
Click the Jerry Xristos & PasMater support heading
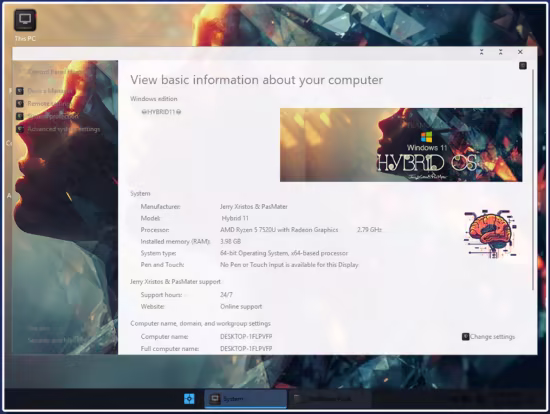175,282
